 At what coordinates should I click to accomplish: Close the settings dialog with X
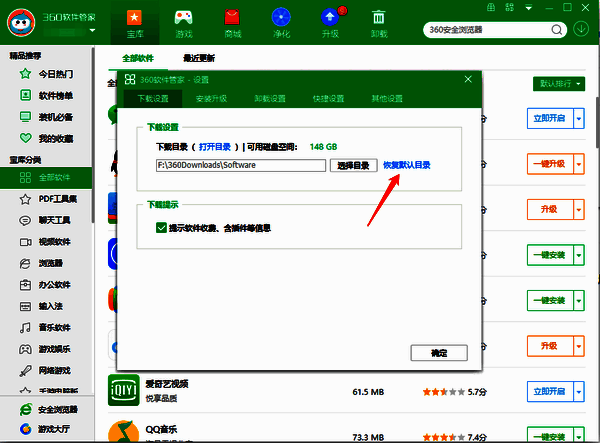468,79
